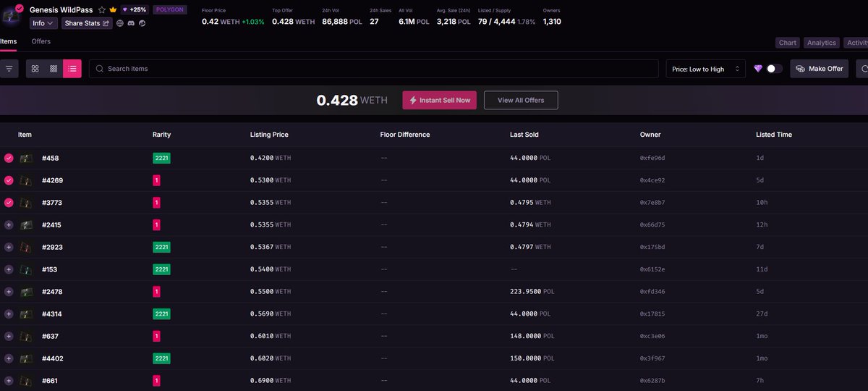Click the Genesis WildPass collection title
Viewport: 868px width, 391px height.
(61, 10)
